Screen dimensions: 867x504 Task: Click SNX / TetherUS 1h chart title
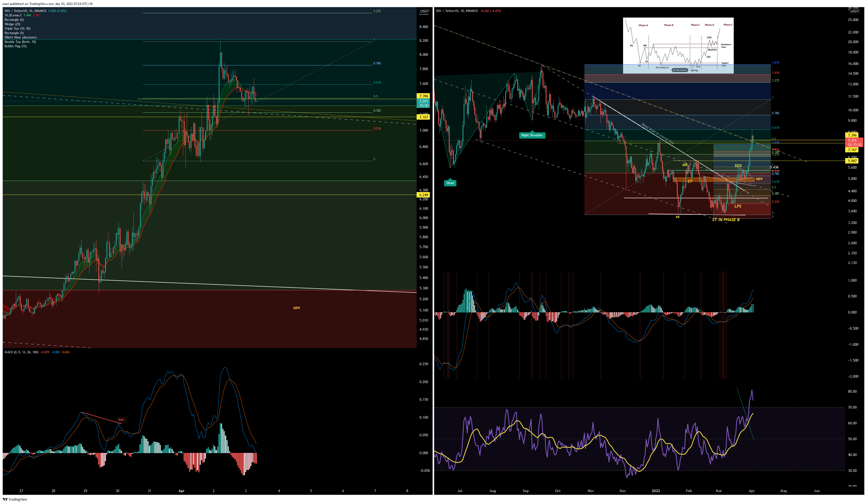point(25,11)
